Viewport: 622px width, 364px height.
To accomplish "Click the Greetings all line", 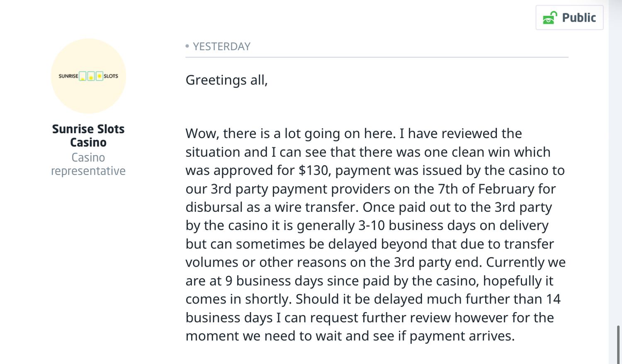I will (x=226, y=80).
